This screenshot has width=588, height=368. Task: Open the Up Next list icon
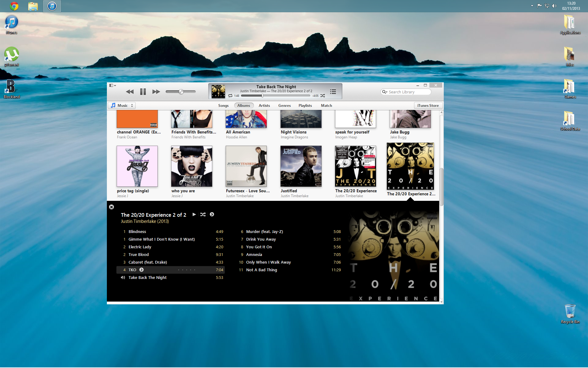tap(333, 92)
